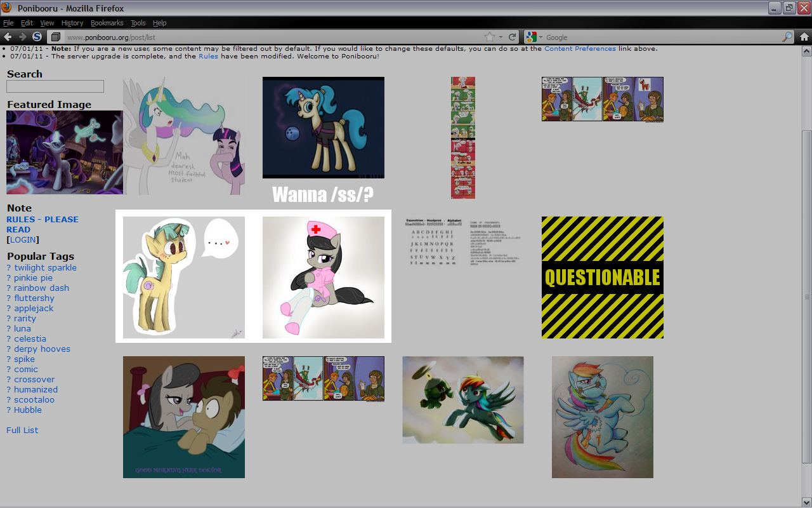Viewport: 812px width, 508px height.
Task: Click the Firefox logo in title bar
Action: pos(7,8)
